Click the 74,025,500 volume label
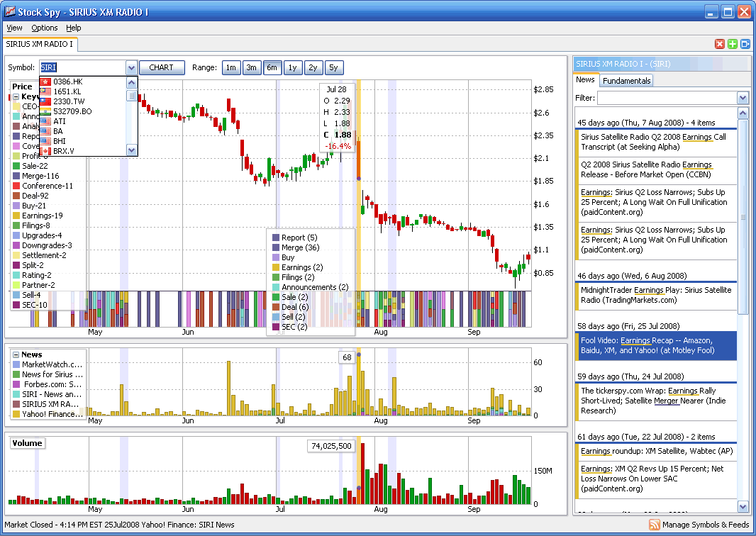The height and width of the screenshot is (536, 756). tap(331, 446)
